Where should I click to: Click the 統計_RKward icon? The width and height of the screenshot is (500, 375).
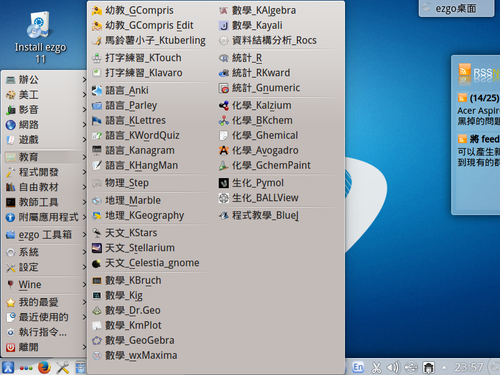click(223, 73)
